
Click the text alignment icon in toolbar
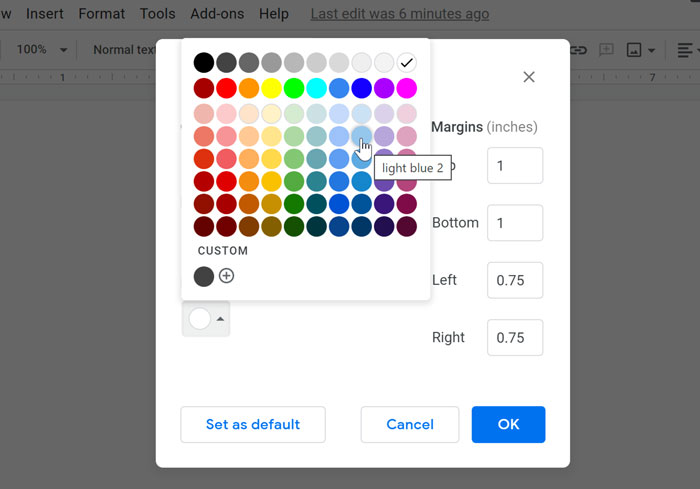point(684,50)
